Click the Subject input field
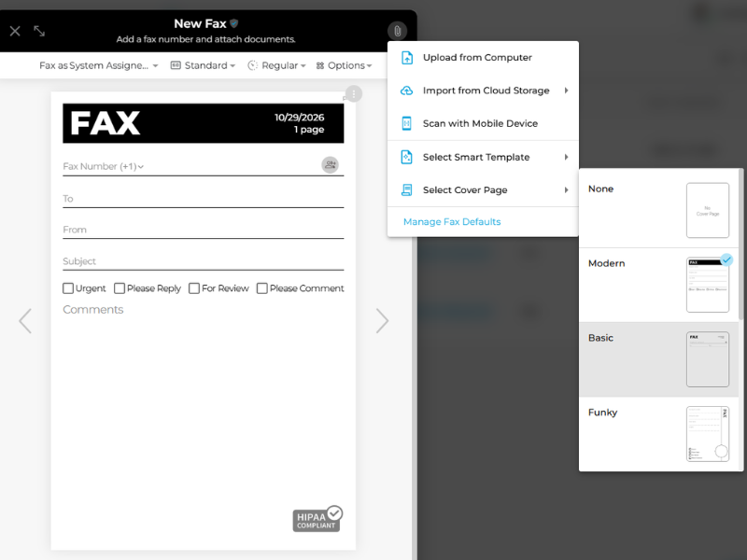Viewport: 747px width, 560px height. click(x=203, y=261)
